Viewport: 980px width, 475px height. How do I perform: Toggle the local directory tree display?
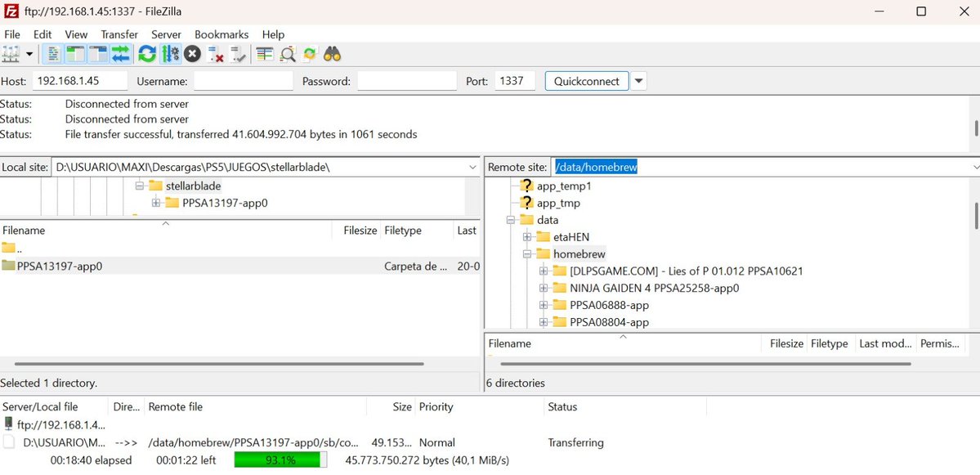tap(76, 55)
